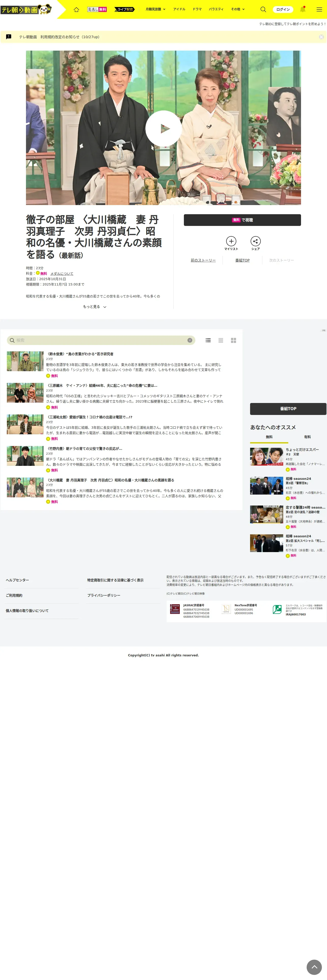Open the 見逃し無料 catch-up badge

pos(97,9)
